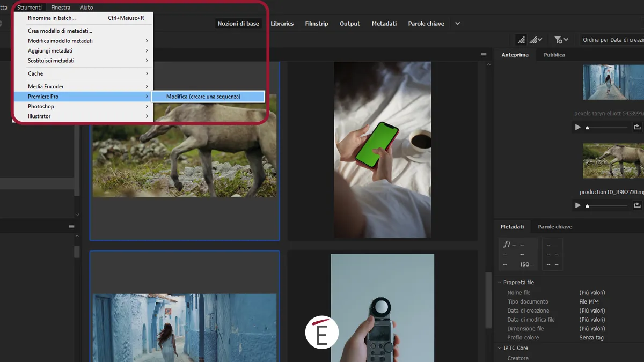Click the Rinomina in batch command
644x362 pixels.
pyautogui.click(x=52, y=18)
